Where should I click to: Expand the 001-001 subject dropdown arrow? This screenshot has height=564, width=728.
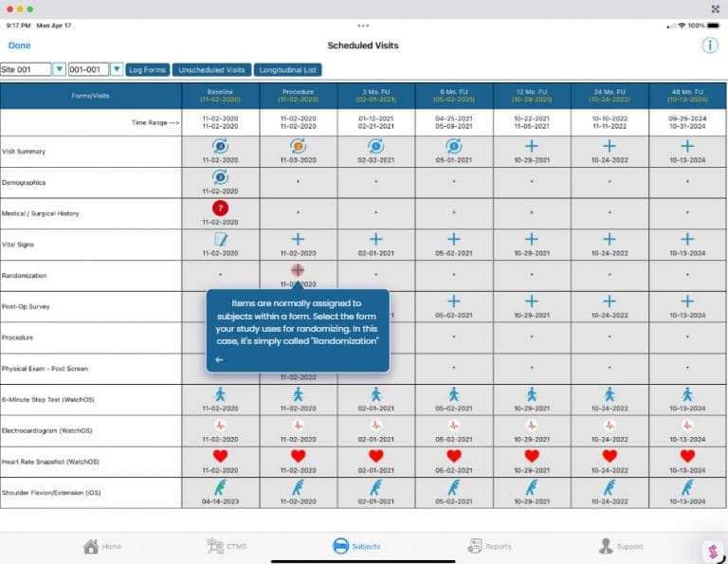[x=117, y=69]
